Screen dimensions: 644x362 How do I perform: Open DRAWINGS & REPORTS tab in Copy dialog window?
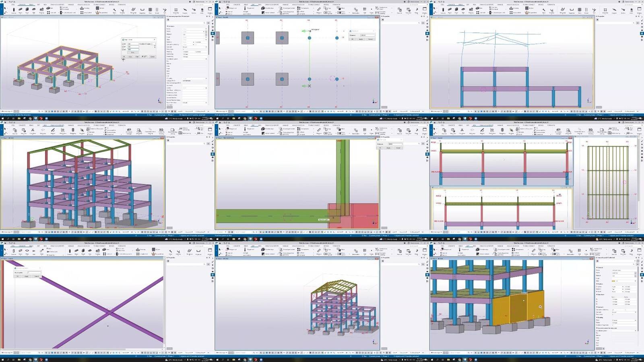pyautogui.click(x=57, y=5)
